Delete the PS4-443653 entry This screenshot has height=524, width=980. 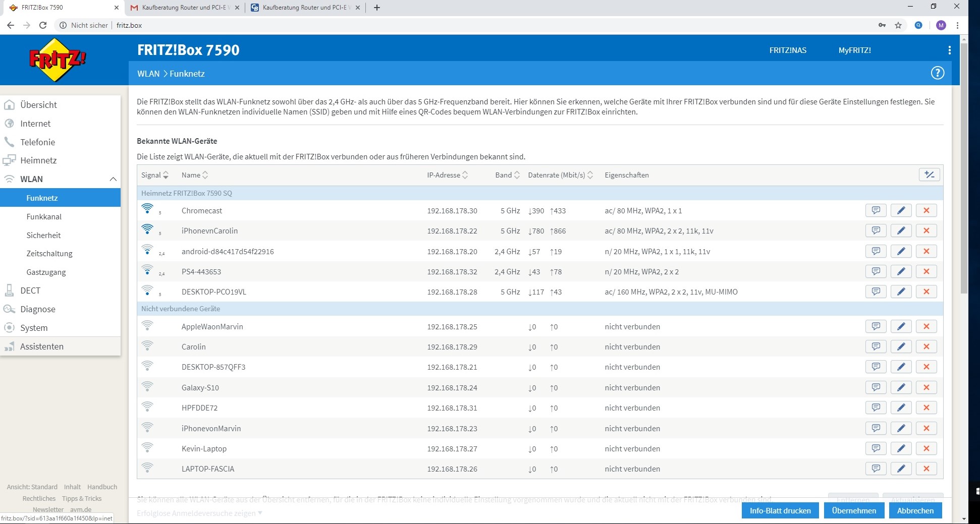pos(926,272)
